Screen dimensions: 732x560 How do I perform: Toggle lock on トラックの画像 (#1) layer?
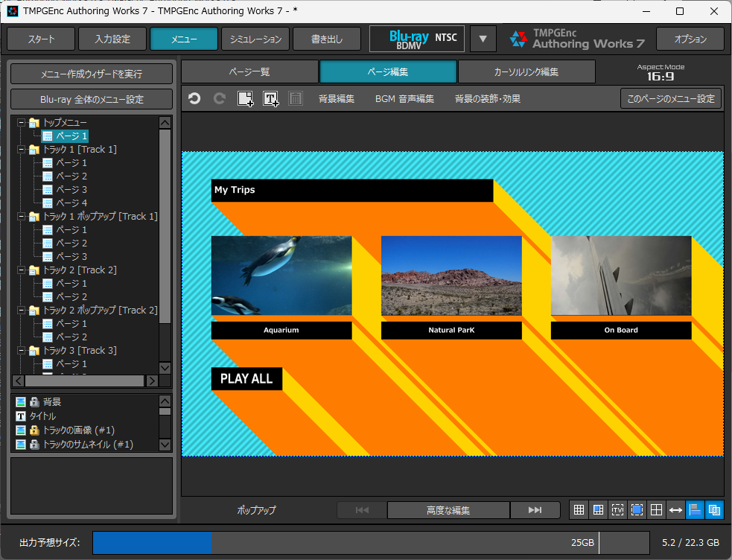[x=34, y=430]
